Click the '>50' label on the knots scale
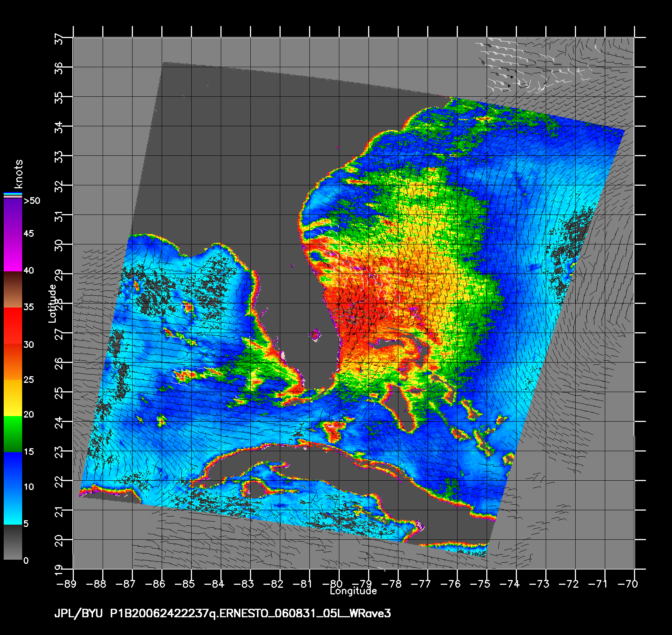The height and width of the screenshot is (635, 672). (31, 201)
